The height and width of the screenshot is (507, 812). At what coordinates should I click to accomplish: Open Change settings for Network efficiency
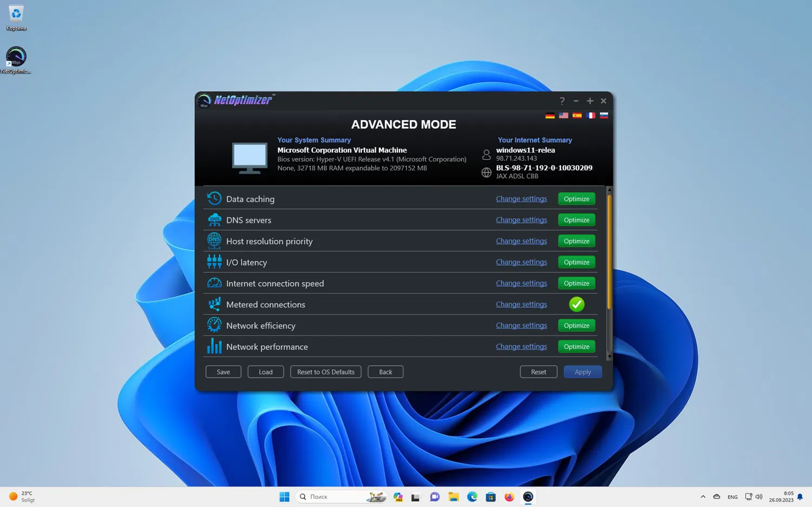pyautogui.click(x=521, y=325)
